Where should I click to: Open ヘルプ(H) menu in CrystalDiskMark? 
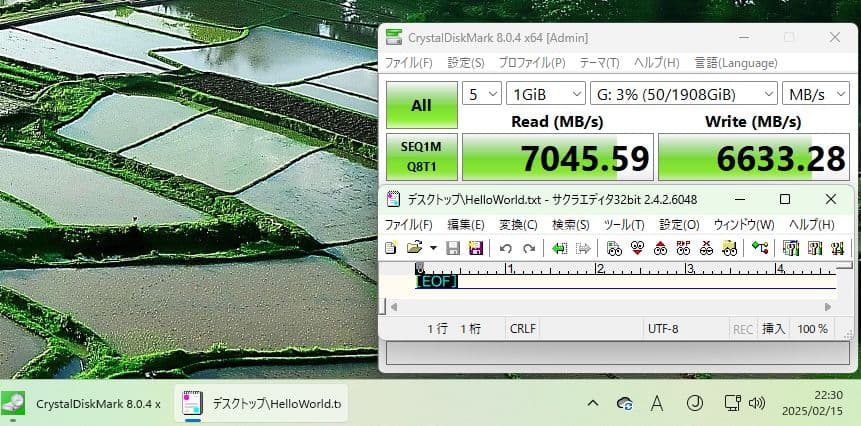pos(657,63)
